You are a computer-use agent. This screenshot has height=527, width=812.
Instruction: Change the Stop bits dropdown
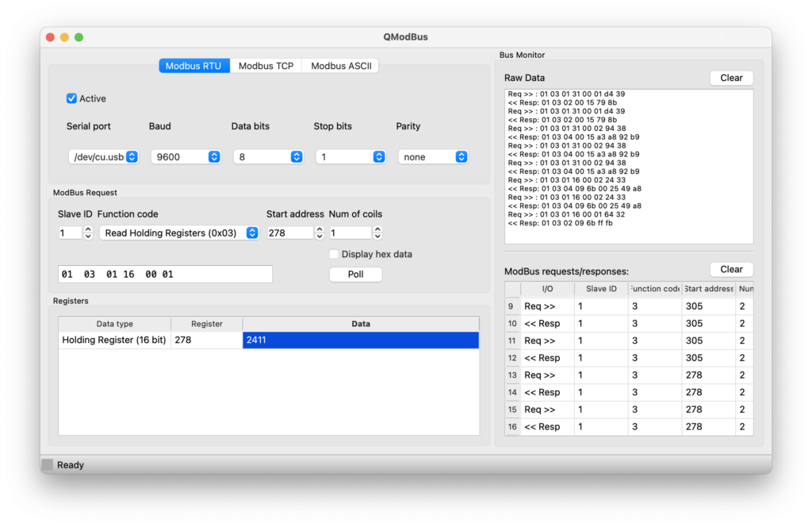[x=351, y=157]
